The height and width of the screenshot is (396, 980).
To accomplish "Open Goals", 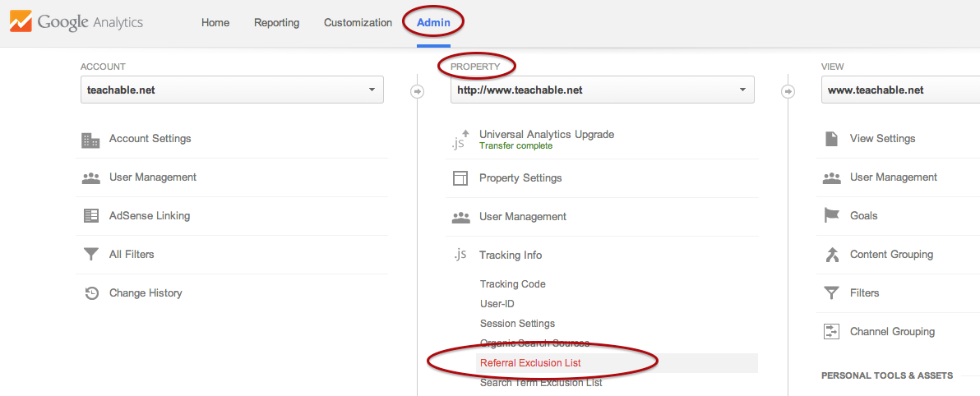I will coord(864,216).
